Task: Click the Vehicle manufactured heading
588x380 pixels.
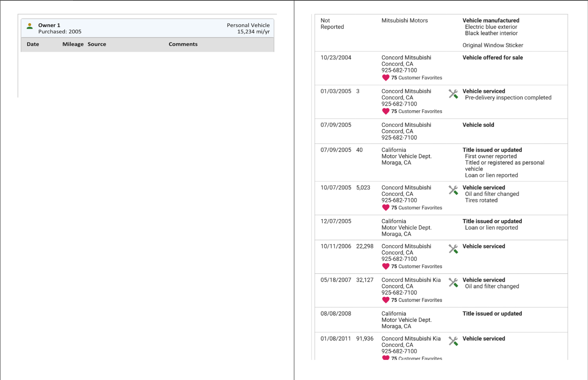Action: 491,21
